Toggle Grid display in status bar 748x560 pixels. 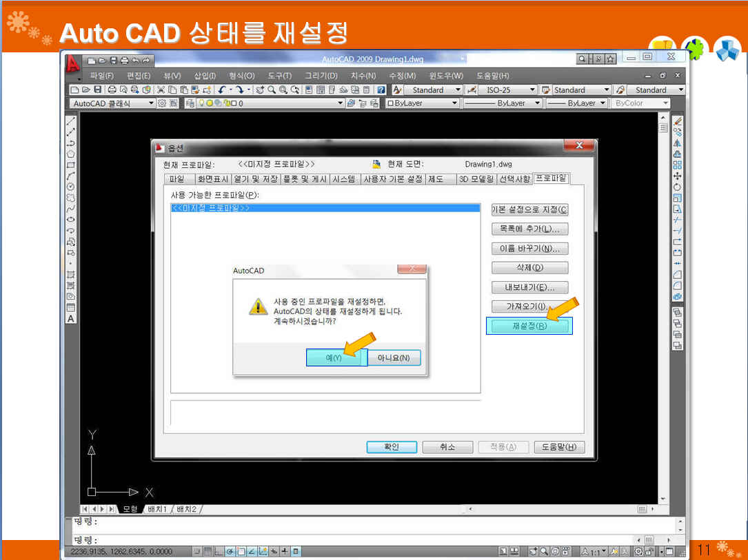point(208,551)
